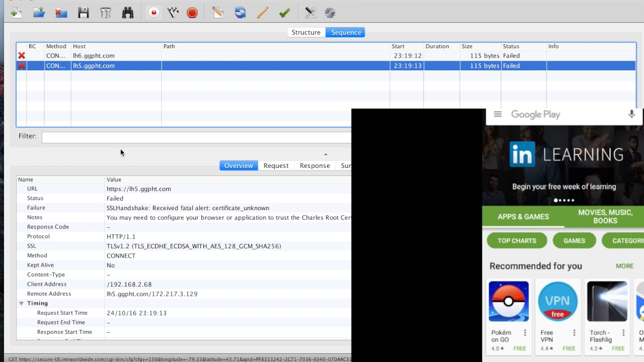Validate the response with green checkmark icon
The image size is (644, 362).
click(x=285, y=13)
